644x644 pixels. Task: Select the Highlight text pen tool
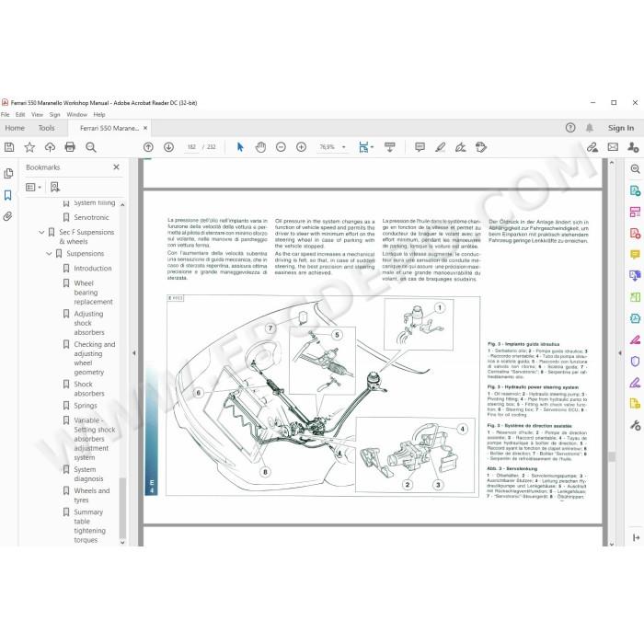(x=441, y=147)
